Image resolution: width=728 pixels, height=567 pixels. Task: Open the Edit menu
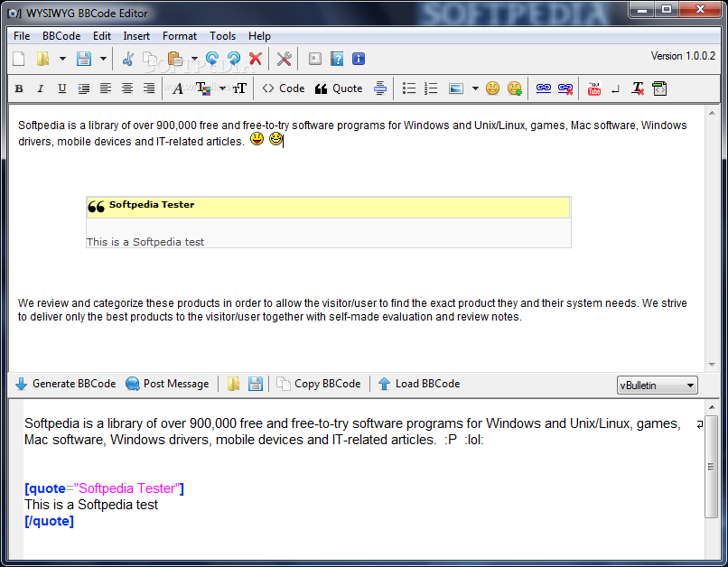click(102, 36)
